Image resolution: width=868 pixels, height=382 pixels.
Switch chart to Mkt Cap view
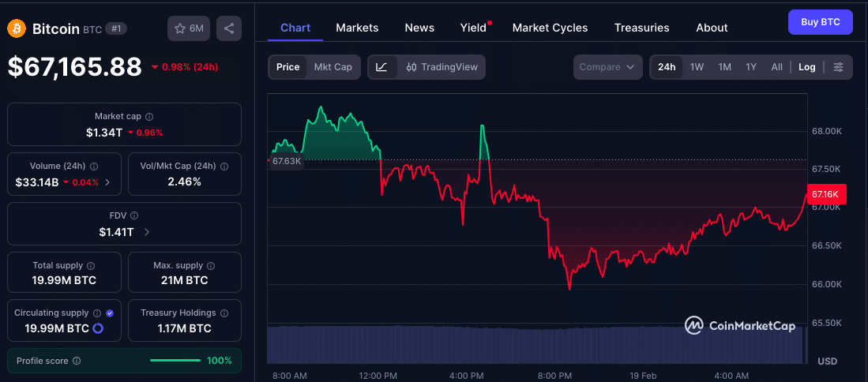(x=333, y=67)
